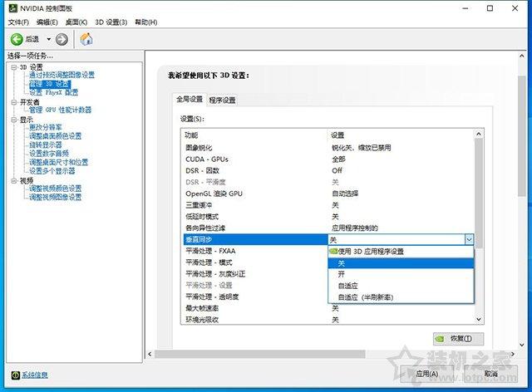Collapse the 3D 设置 tree node
Viewport: 532px width, 392px height.
point(14,67)
